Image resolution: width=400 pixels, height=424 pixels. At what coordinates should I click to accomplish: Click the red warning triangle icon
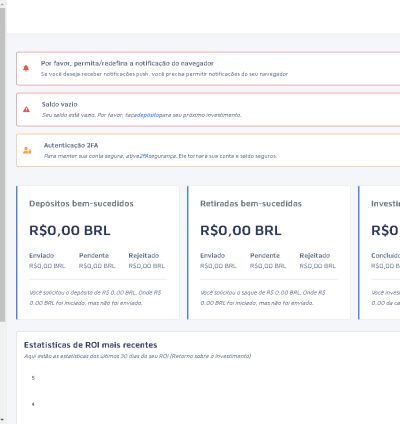[x=26, y=109]
